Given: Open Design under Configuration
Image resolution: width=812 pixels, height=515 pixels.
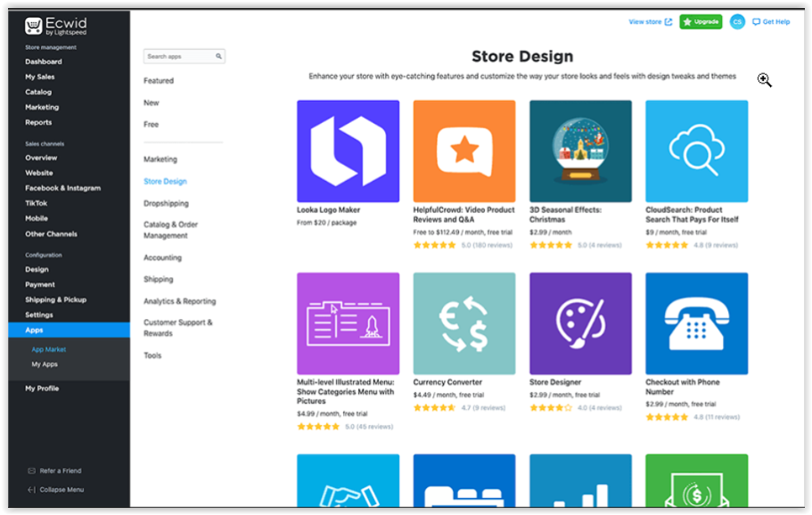Looking at the screenshot, I should pos(37,269).
